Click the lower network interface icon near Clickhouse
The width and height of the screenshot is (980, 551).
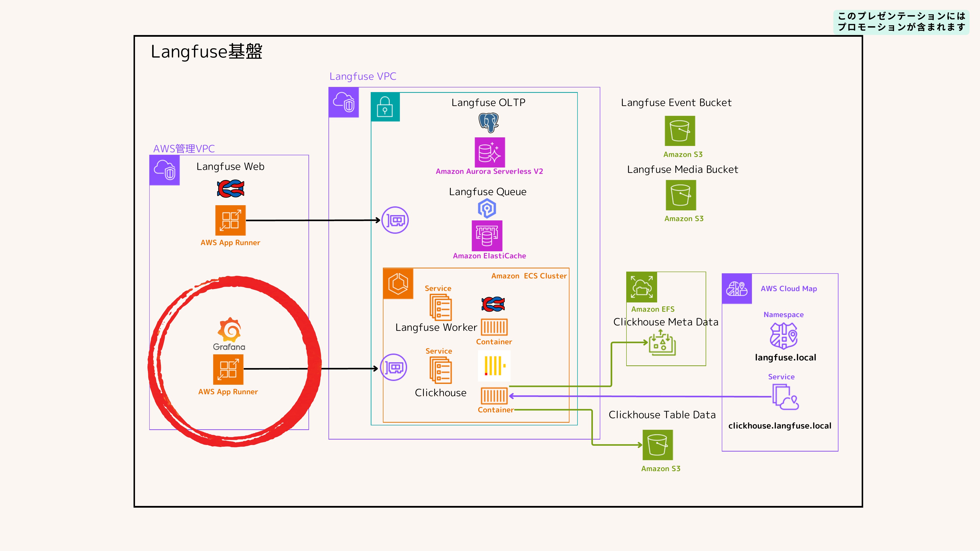coord(393,367)
